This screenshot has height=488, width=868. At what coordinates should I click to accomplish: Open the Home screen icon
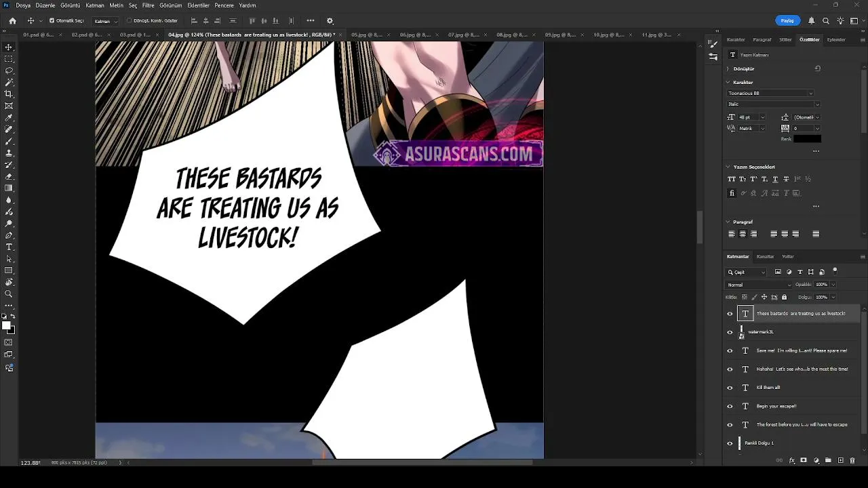12,21
